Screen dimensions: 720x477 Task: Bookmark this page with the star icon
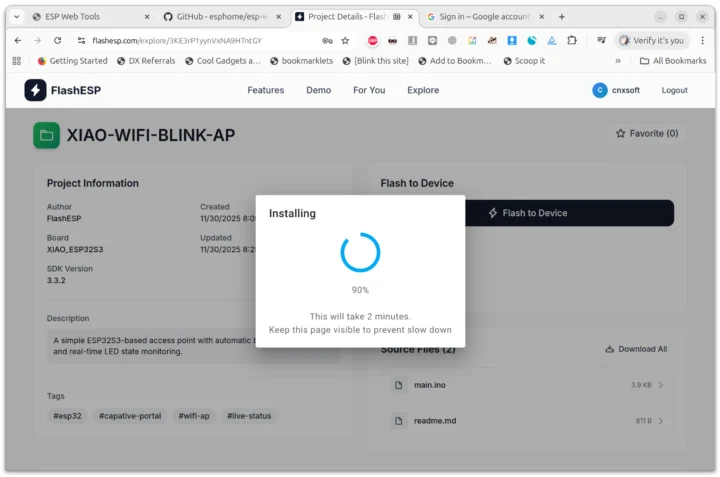(x=345, y=40)
